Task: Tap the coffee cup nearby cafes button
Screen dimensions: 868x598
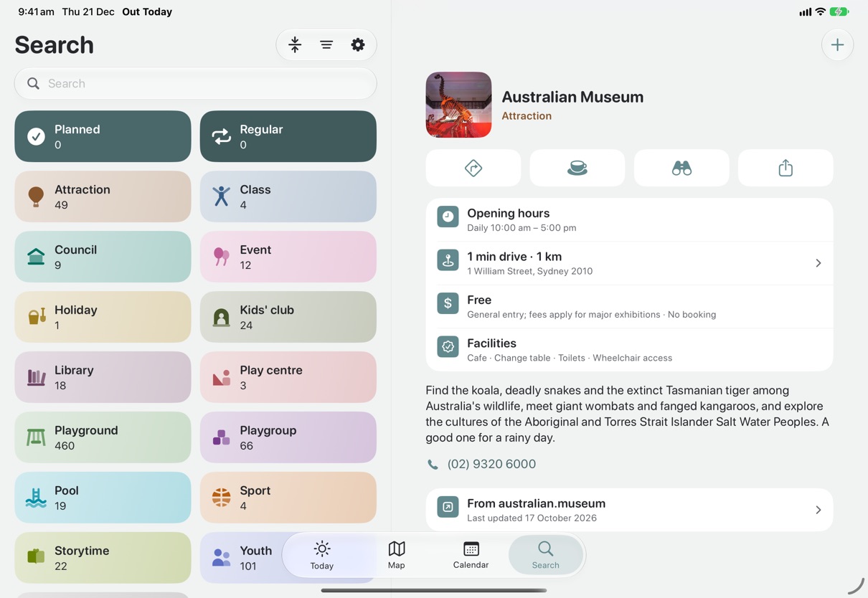Action: (x=577, y=168)
